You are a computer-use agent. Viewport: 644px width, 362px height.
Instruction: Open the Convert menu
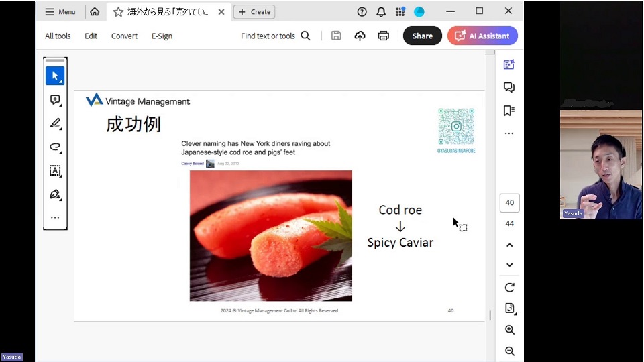tap(124, 36)
